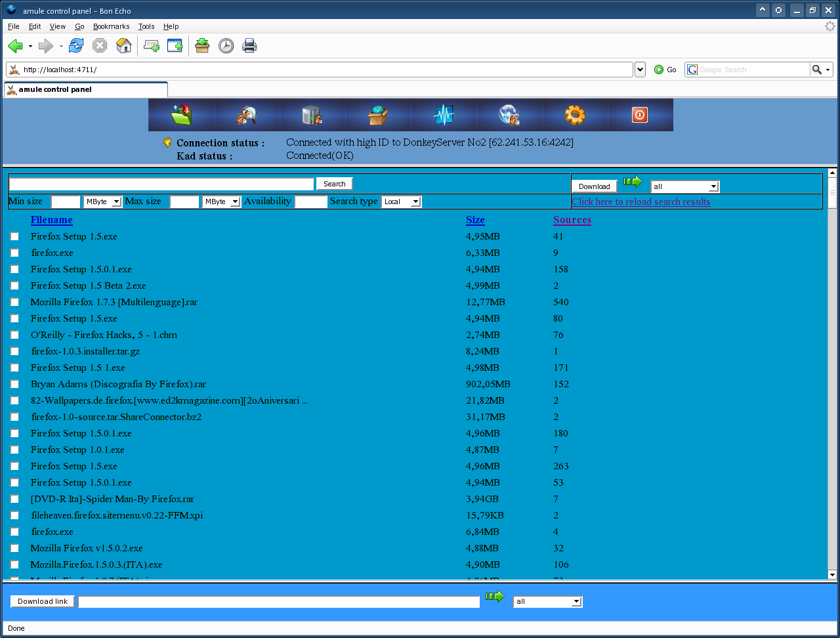Open the Max size MByte dropdown
The height and width of the screenshot is (638, 840).
pyautogui.click(x=221, y=202)
